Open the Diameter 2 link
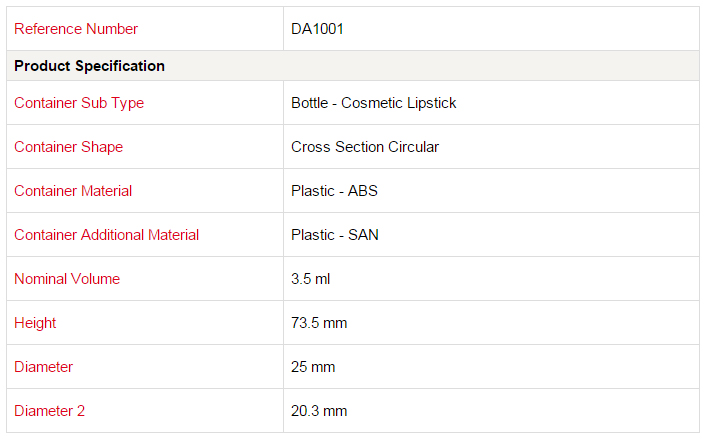This screenshot has width=704, height=445. tap(49, 411)
